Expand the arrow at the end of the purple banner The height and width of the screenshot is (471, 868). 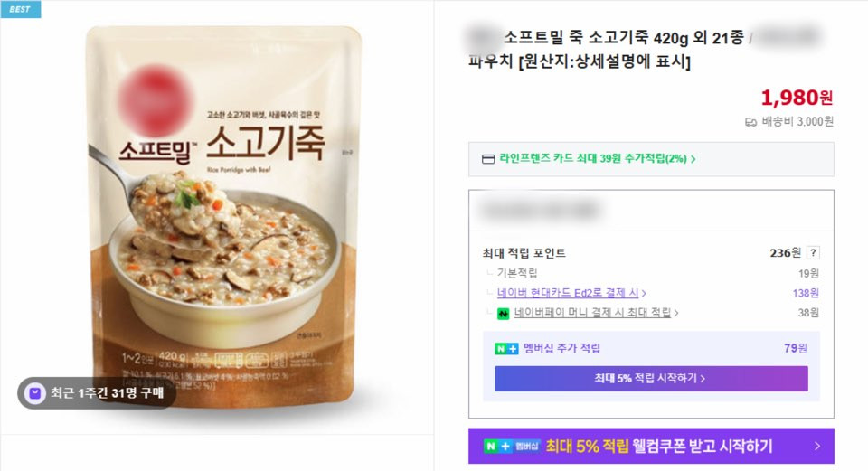click(x=817, y=446)
